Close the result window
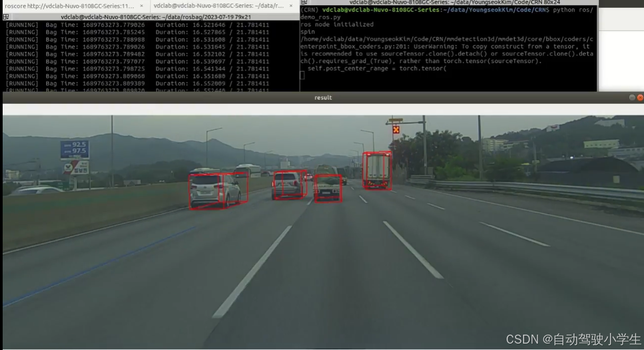Viewport: 644px width, 350px height. 640,98
